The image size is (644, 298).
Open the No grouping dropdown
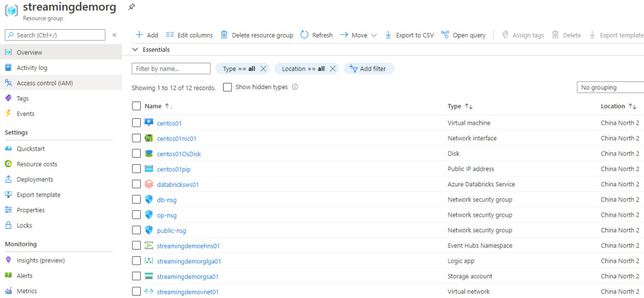(x=611, y=87)
